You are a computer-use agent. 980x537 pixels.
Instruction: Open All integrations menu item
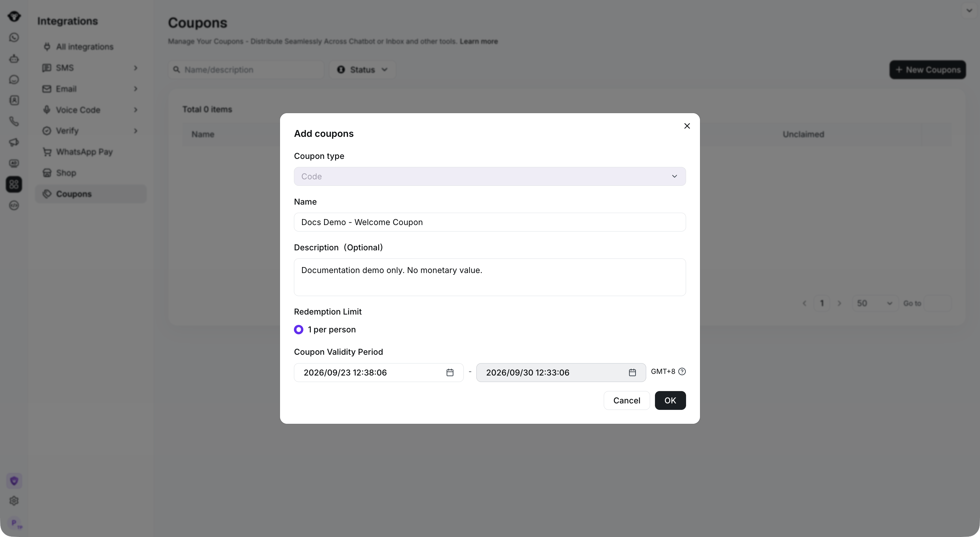click(90, 47)
